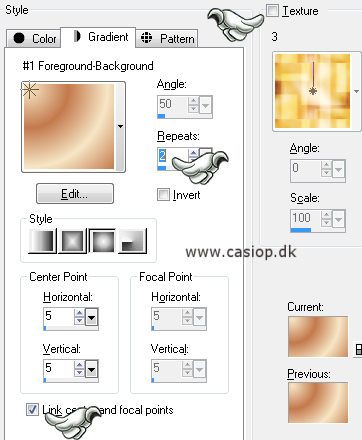Click the Previous gradient swatch
The height and width of the screenshot is (440, 362).
(318, 403)
